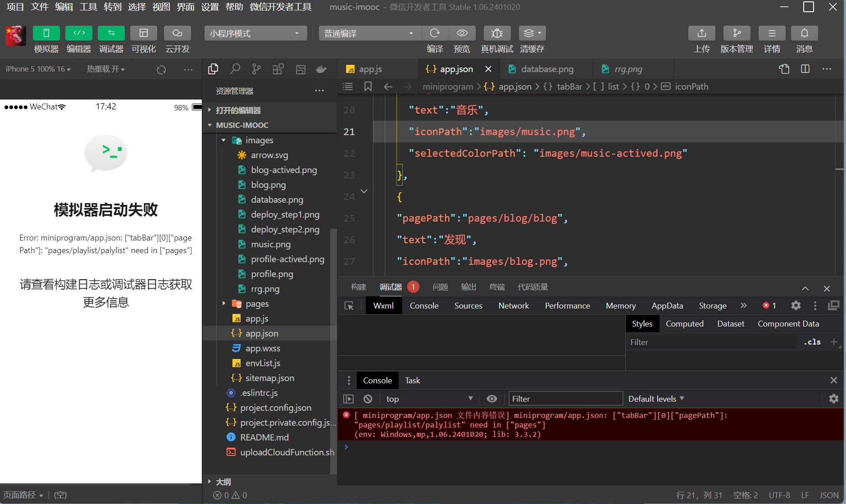Activate the element inspect picker
The height and width of the screenshot is (504, 846).
(x=349, y=306)
